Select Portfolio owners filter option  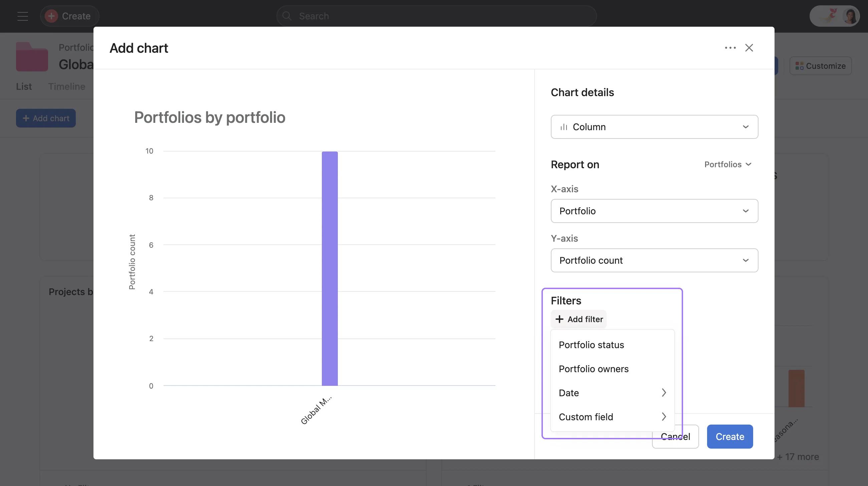[x=594, y=369]
